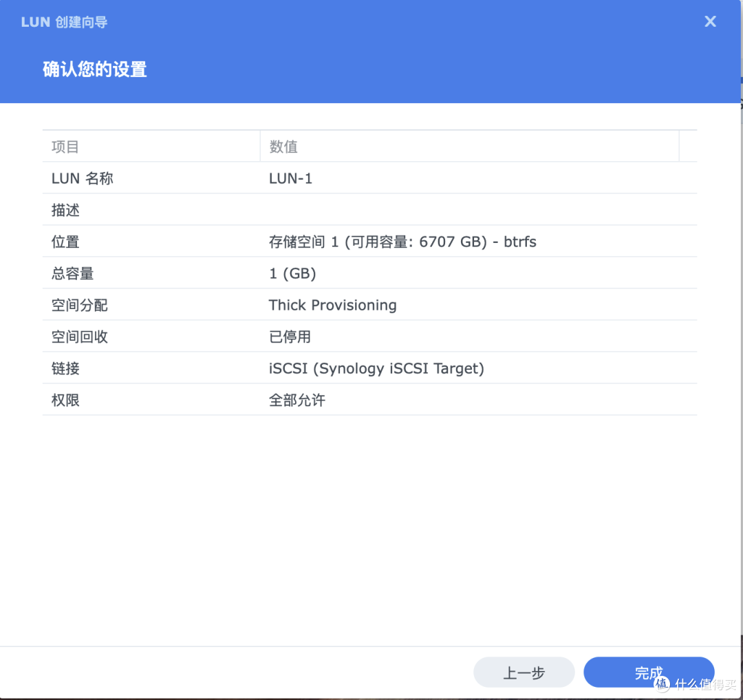Click the 1 (GB) capacity value
The width and height of the screenshot is (743, 700).
(292, 273)
